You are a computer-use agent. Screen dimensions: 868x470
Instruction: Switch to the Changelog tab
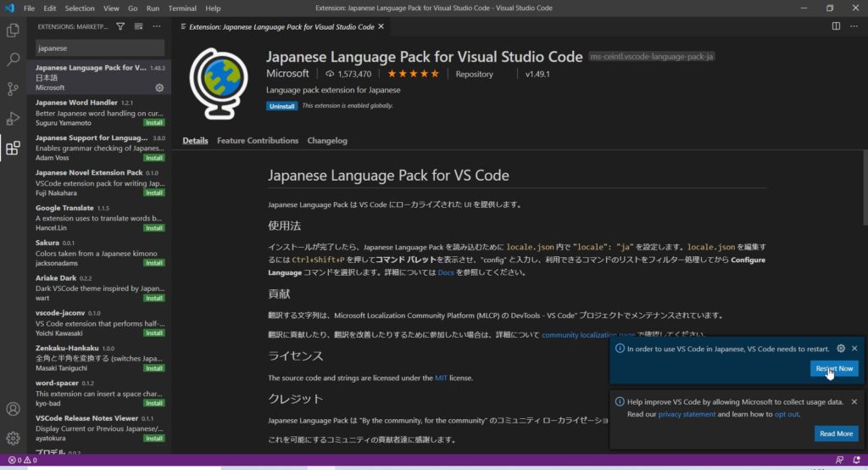coord(327,140)
